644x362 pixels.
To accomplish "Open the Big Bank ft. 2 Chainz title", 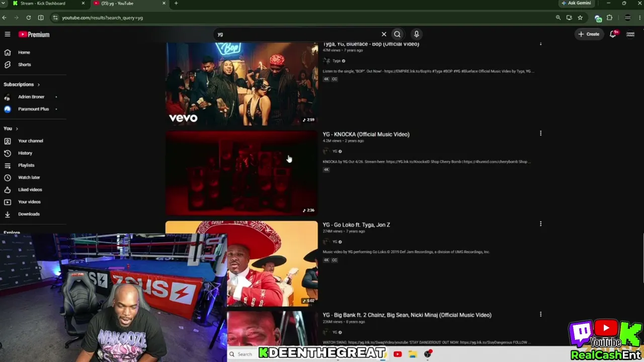I will 407,315.
